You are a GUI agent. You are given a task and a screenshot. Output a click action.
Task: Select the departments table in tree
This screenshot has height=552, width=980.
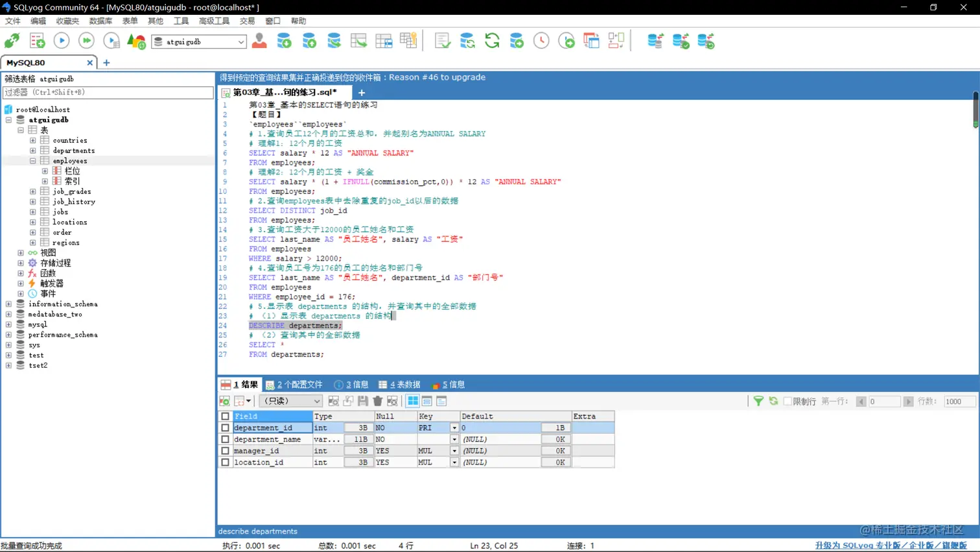pos(73,150)
